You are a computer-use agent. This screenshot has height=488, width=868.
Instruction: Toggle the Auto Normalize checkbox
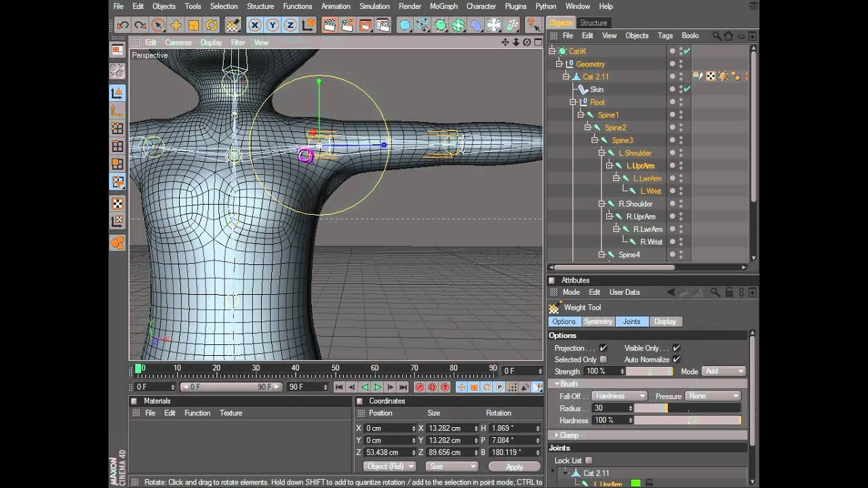[676, 359]
